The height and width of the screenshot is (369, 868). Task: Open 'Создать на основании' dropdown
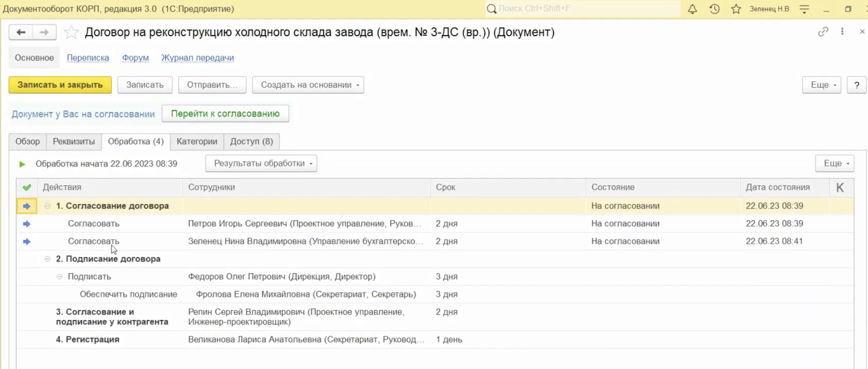pyautogui.click(x=308, y=85)
